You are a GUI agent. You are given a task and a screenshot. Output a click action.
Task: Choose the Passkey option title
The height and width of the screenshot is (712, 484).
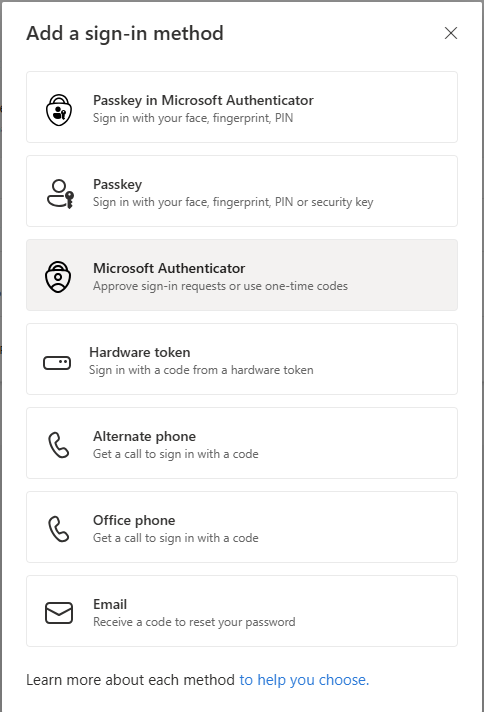point(118,184)
